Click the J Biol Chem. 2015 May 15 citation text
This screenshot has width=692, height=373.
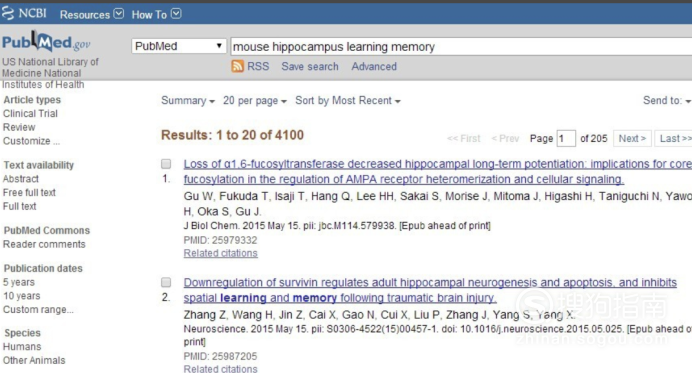point(337,226)
